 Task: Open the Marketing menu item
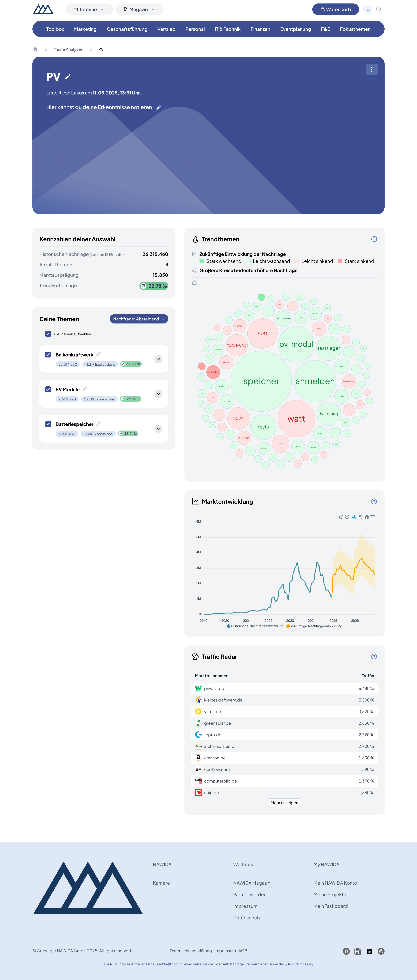(85, 29)
